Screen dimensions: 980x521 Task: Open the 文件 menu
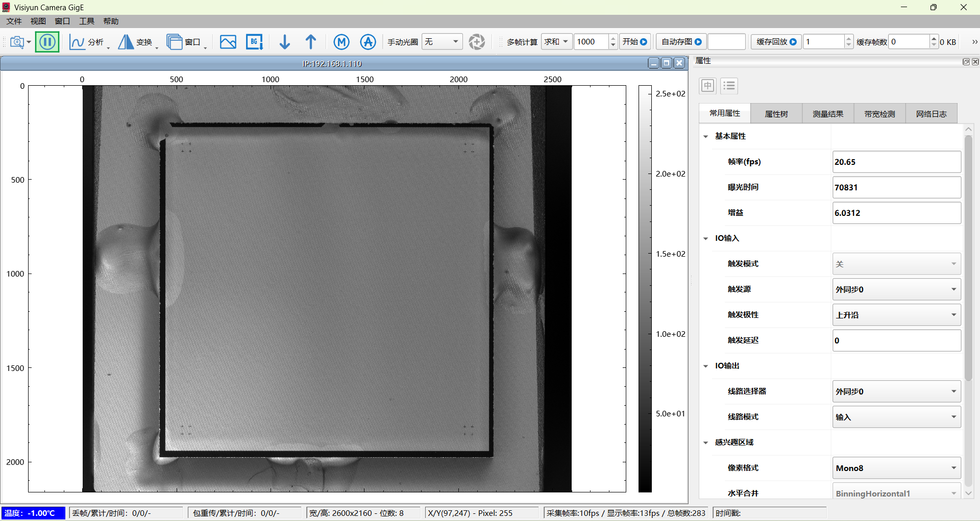click(14, 21)
